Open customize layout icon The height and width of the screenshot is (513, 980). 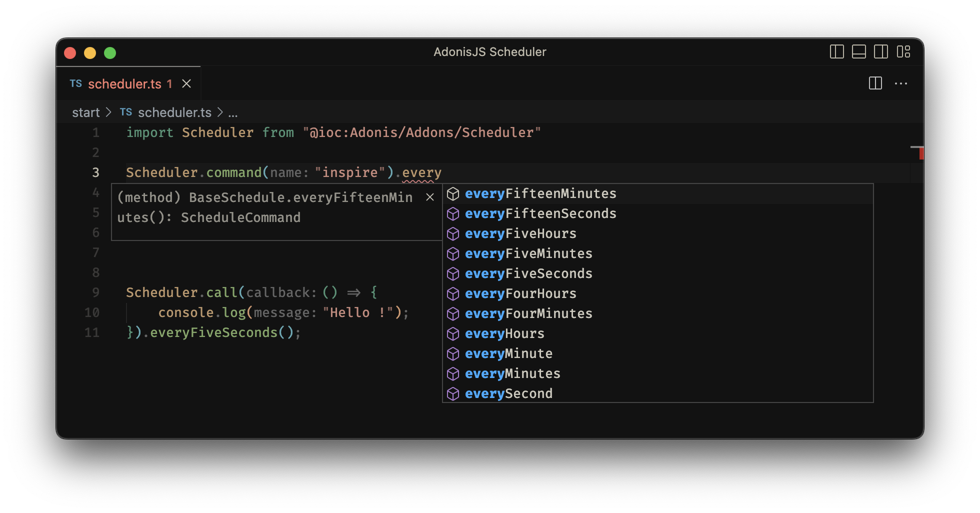click(x=903, y=51)
